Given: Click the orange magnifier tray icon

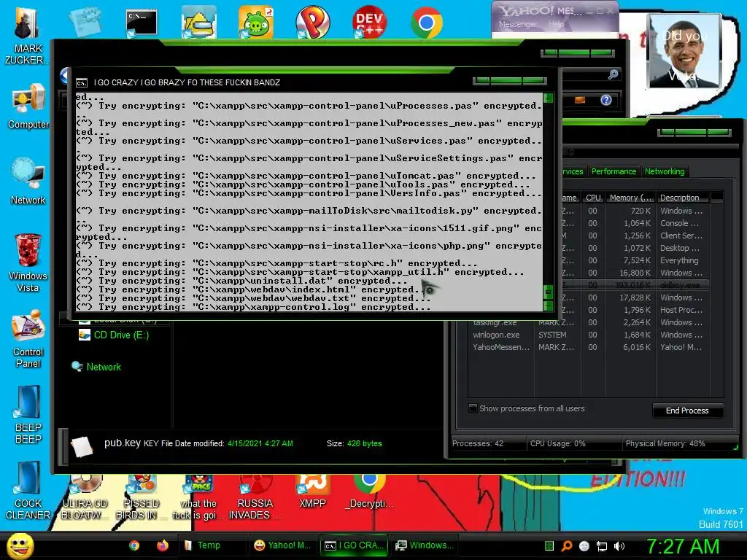Looking at the screenshot, I should [567, 546].
